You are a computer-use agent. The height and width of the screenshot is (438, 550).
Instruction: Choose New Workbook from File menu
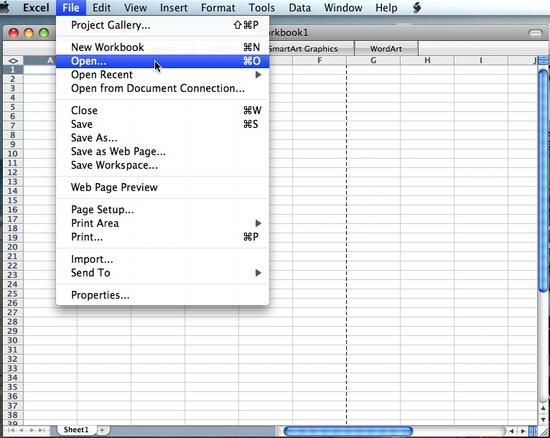pos(162,47)
